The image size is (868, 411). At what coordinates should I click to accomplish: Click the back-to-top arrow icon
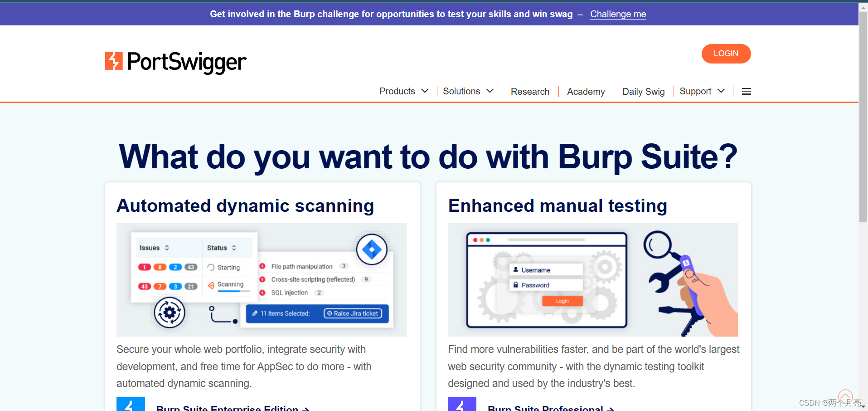point(845,396)
